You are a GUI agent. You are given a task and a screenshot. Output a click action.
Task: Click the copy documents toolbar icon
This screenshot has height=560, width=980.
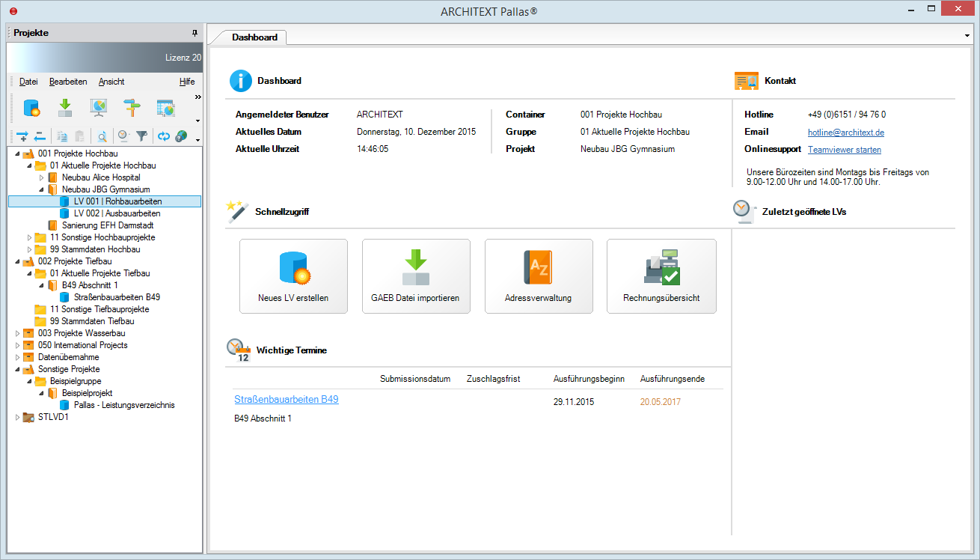(62, 136)
